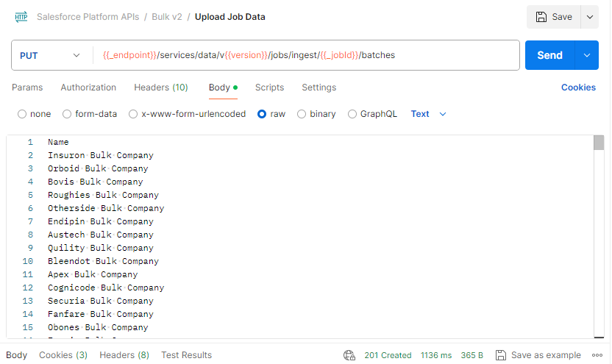Click the HTTP request type icon
The image size is (612, 364).
click(x=21, y=17)
